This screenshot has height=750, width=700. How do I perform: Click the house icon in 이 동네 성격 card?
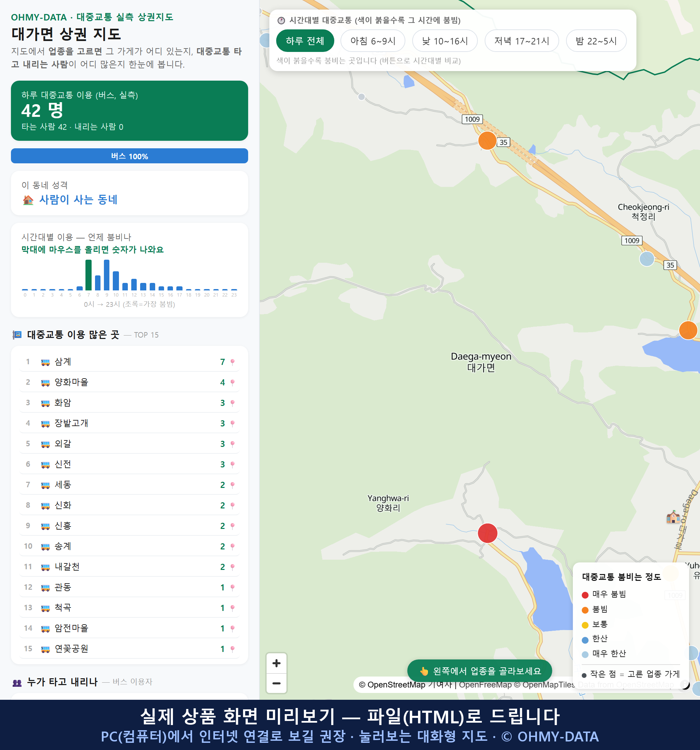click(x=28, y=200)
